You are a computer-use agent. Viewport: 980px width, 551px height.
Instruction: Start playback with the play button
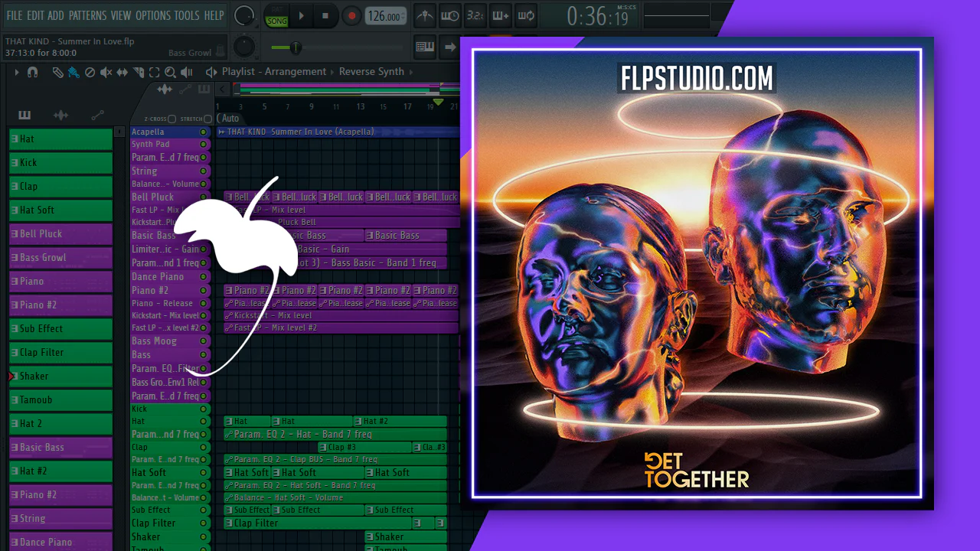point(302,15)
